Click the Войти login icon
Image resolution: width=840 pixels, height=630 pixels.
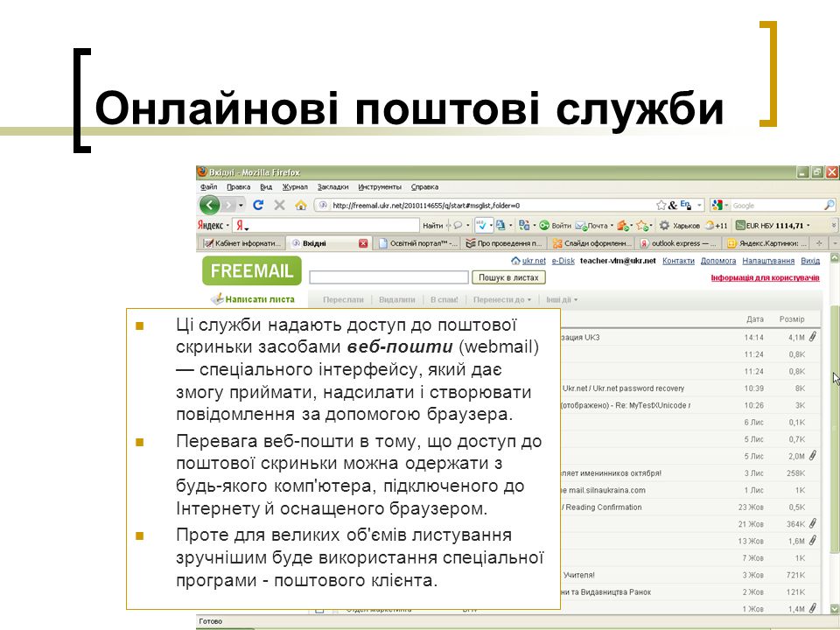click(x=555, y=226)
